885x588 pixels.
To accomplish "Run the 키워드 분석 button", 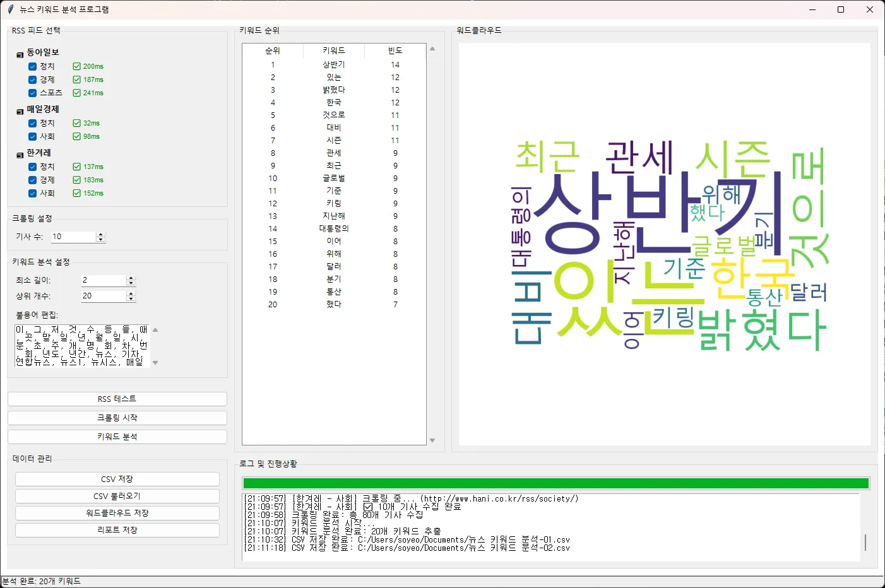I will coord(117,437).
